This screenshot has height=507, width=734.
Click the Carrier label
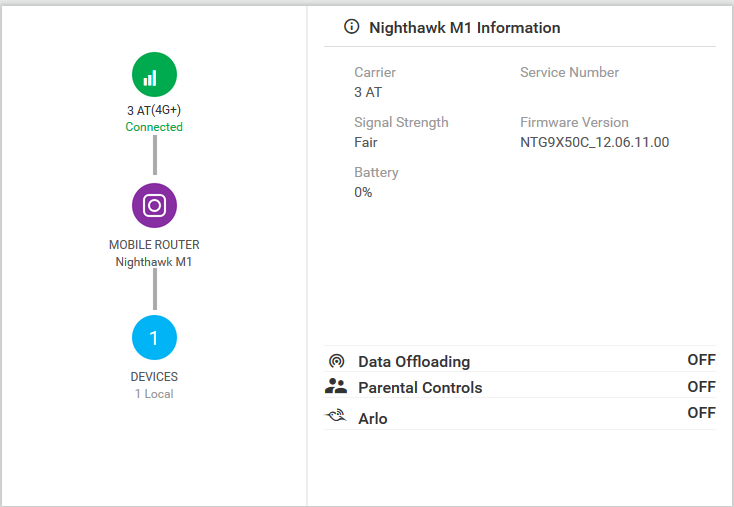[x=375, y=72]
